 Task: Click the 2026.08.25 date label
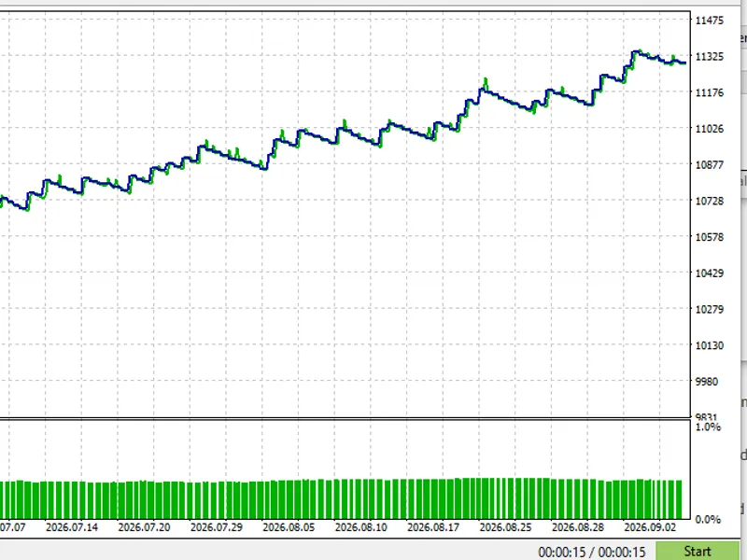pyautogui.click(x=505, y=527)
